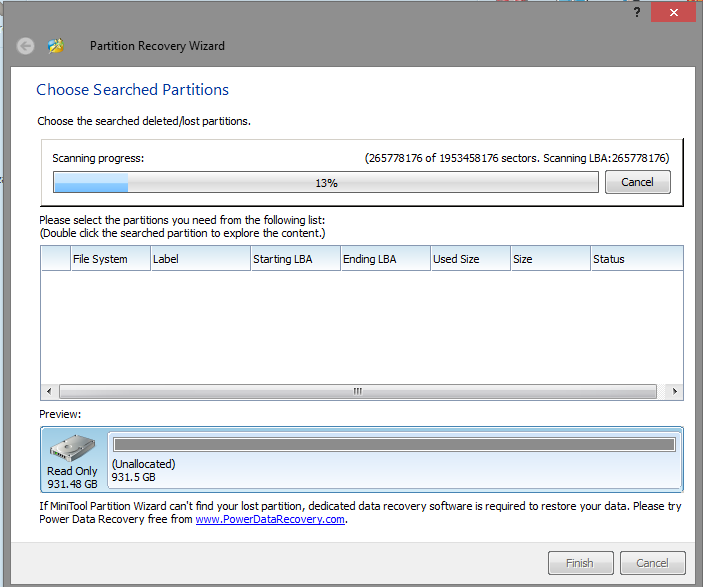The height and width of the screenshot is (587, 703).
Task: Click the bottom Cancel button
Action: tap(652, 563)
